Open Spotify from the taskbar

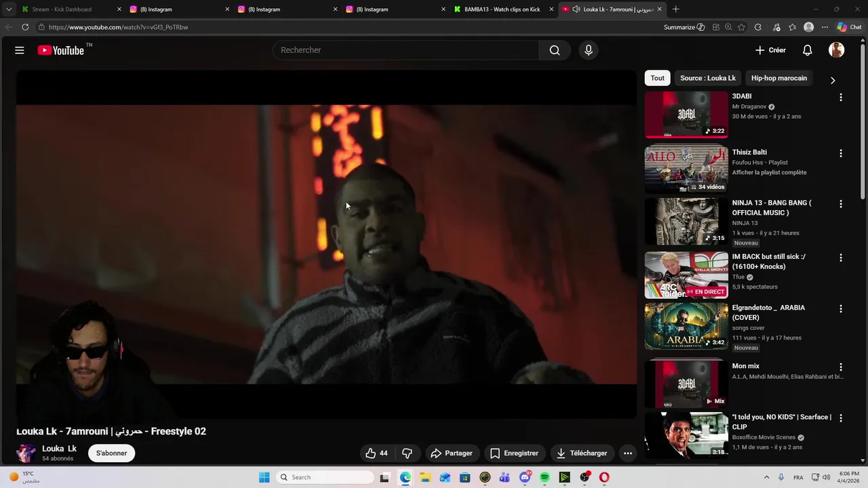click(545, 477)
